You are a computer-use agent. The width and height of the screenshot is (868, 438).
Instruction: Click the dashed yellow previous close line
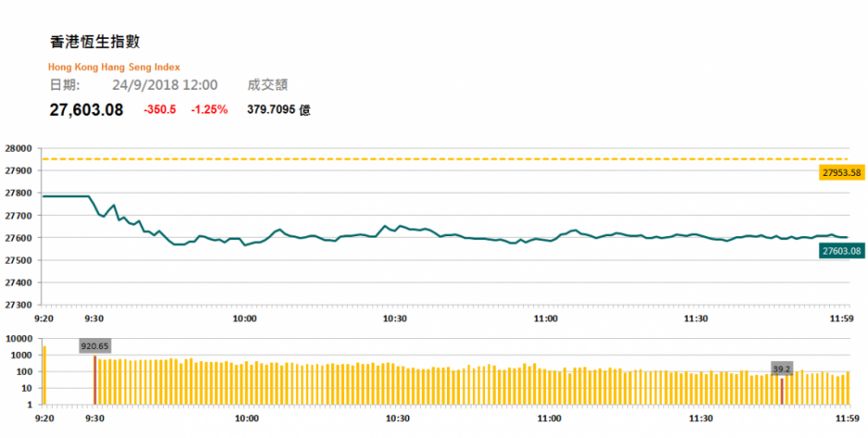pyautogui.click(x=446, y=159)
